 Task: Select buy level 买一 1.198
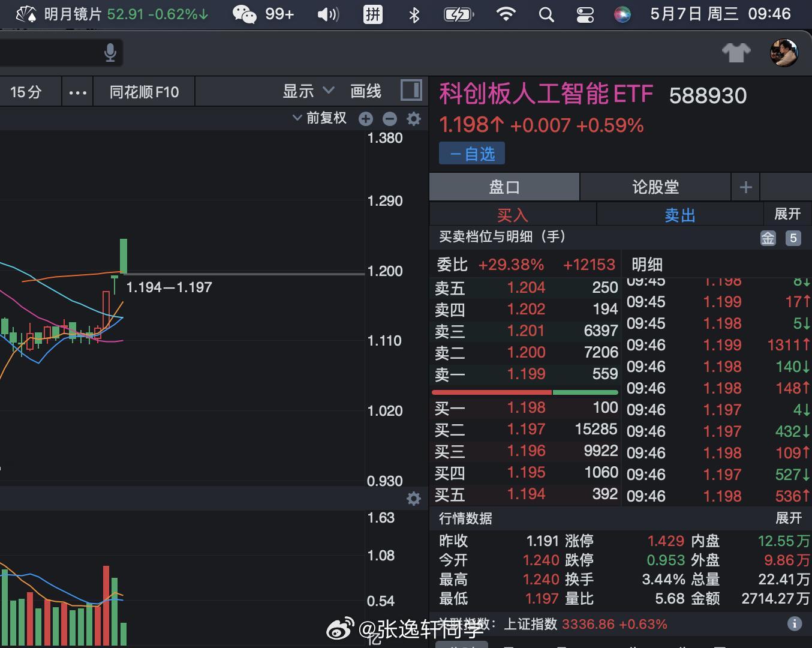pyautogui.click(x=526, y=407)
